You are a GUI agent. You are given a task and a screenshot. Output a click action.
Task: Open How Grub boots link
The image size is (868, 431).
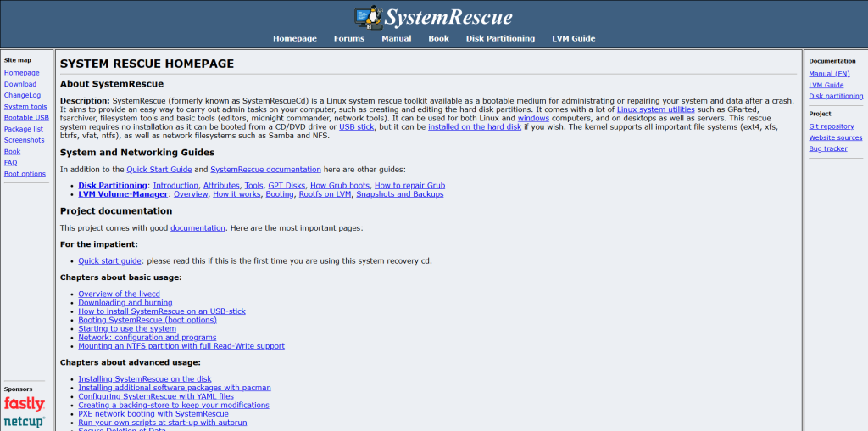pos(340,186)
